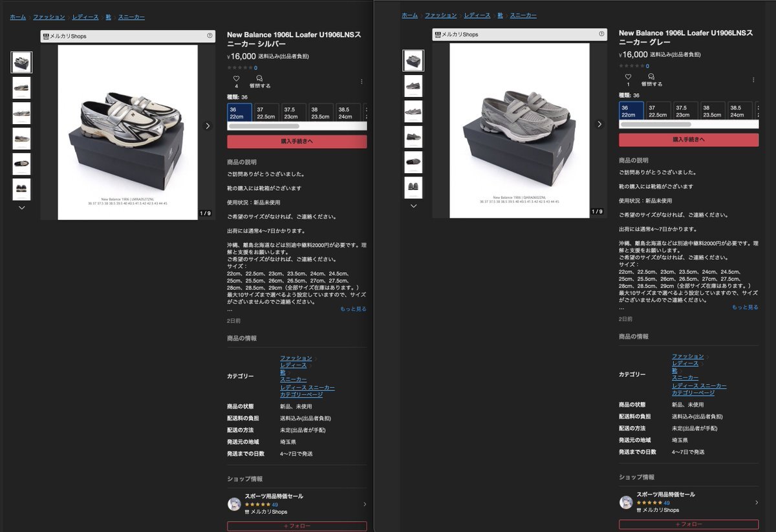Choose size 36 22cm in silver listing

pos(239,112)
